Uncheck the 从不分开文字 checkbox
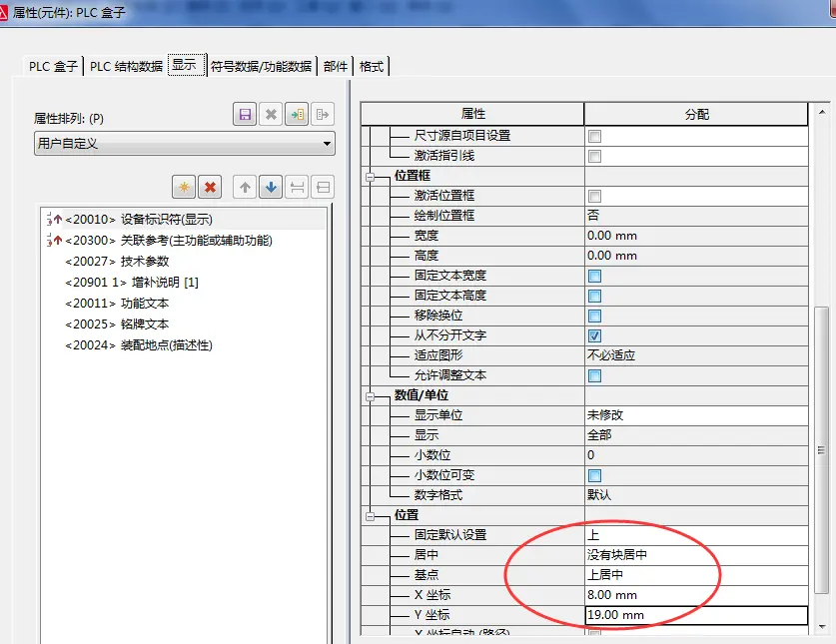This screenshot has width=836, height=644. (594, 335)
